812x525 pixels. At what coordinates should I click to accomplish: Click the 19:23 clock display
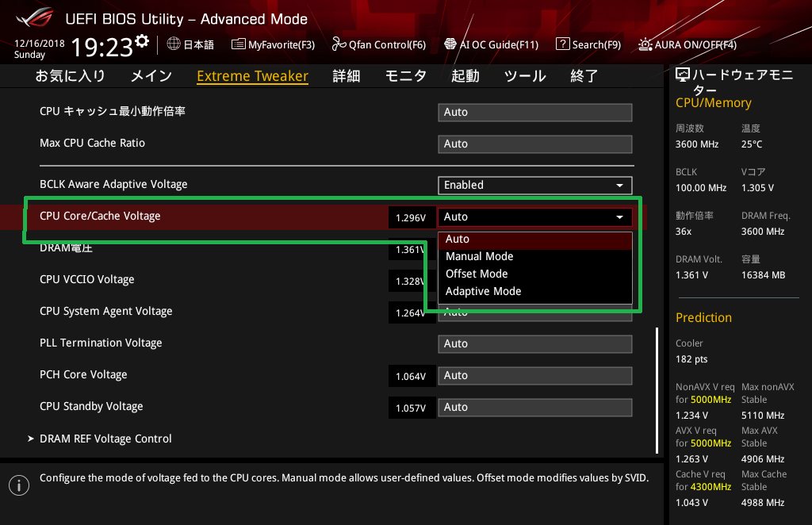102,48
